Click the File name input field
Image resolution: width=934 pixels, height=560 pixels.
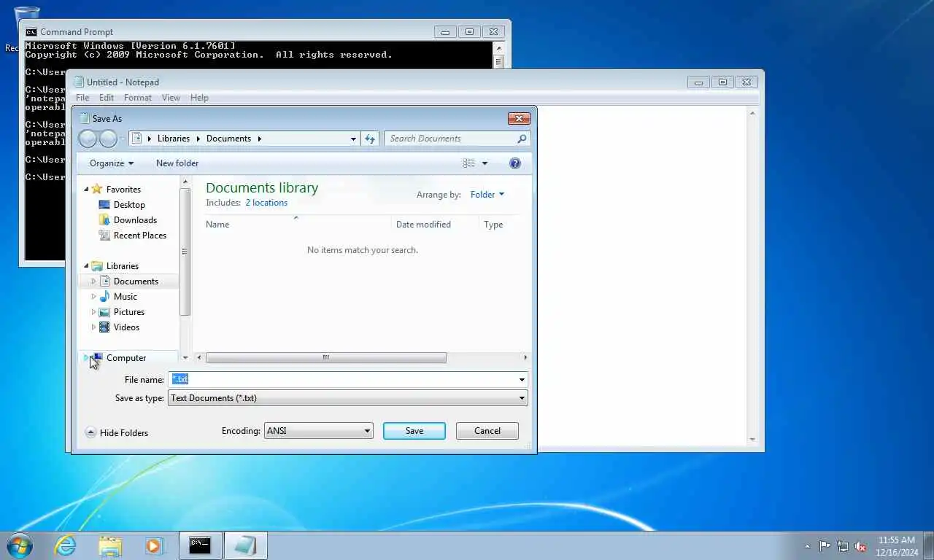343,379
